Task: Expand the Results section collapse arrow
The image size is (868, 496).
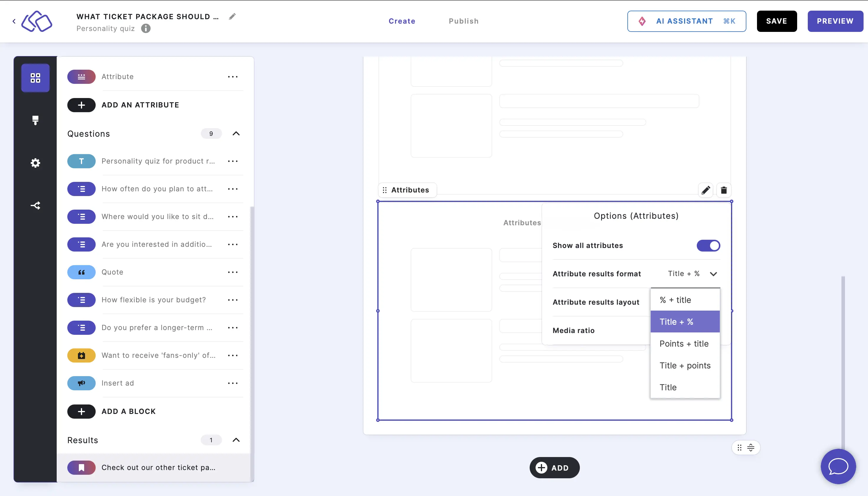Action: (x=237, y=439)
